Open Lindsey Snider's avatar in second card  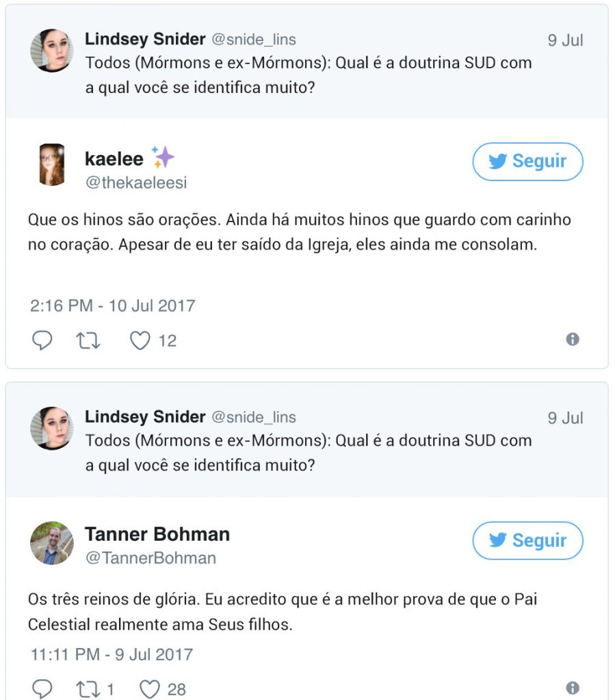[52, 429]
